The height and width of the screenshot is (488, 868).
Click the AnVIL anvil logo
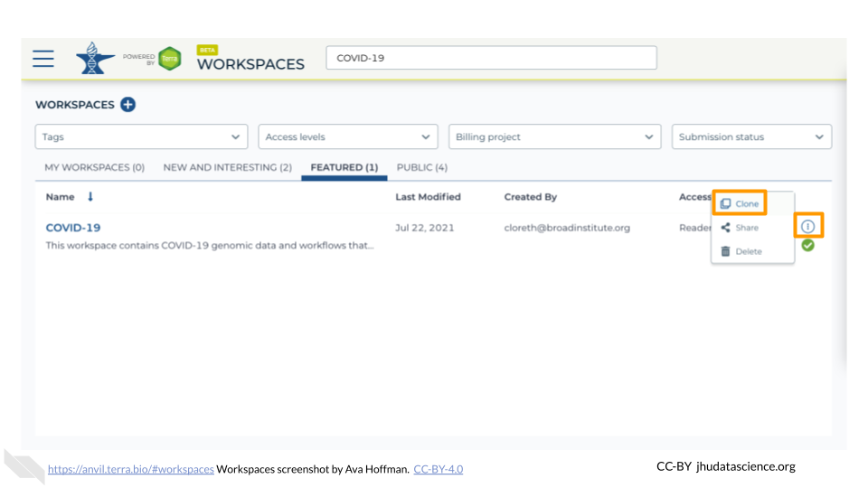click(x=95, y=58)
